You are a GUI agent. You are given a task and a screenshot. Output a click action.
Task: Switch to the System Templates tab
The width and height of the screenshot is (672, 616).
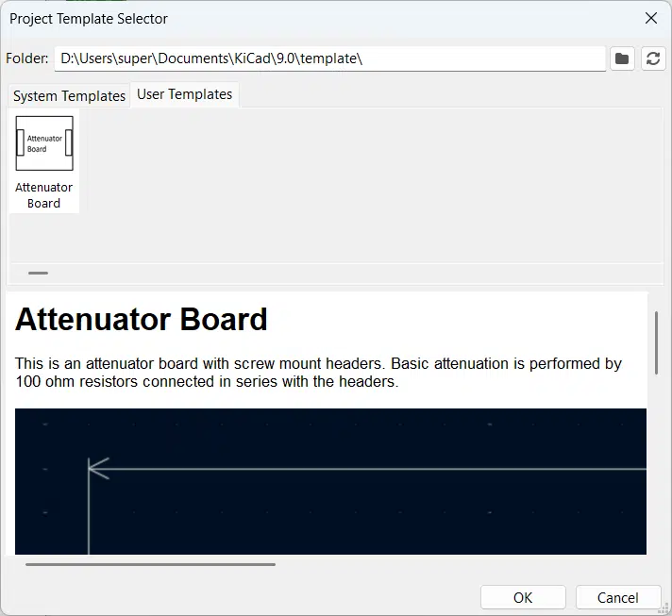pos(69,96)
